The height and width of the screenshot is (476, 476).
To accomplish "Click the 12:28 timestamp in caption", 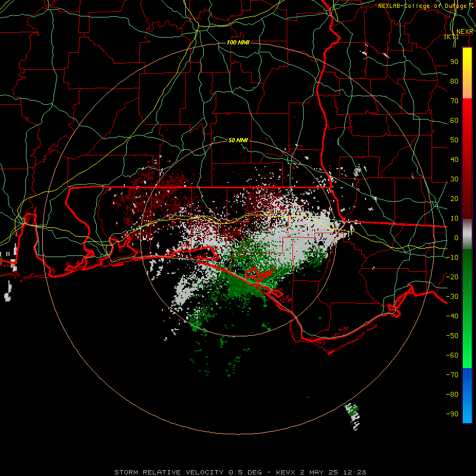I will [355, 472].
